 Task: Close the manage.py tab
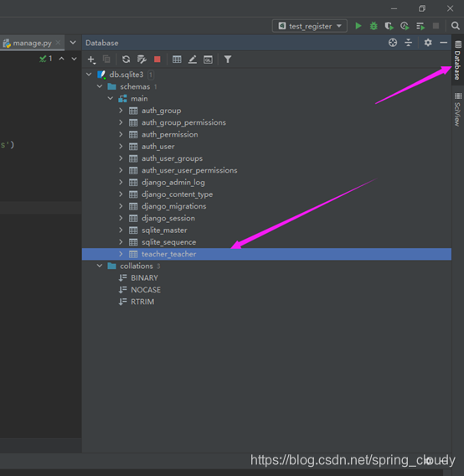[58, 43]
